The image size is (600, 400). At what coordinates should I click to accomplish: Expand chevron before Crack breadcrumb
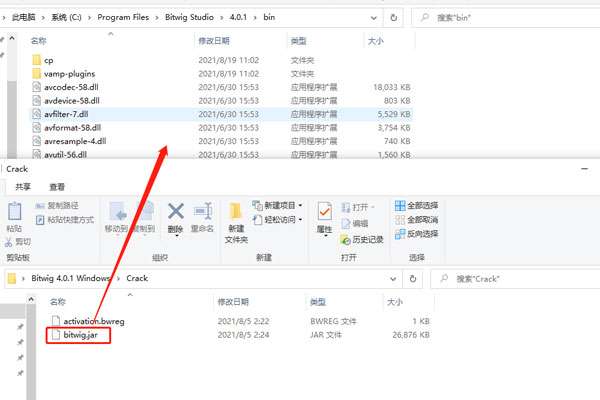point(119,279)
